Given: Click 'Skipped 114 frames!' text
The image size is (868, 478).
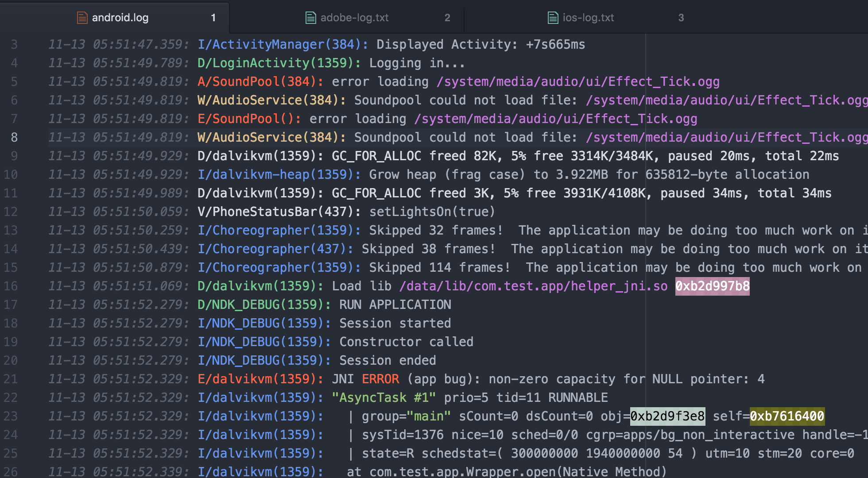Looking at the screenshot, I should 440,267.
